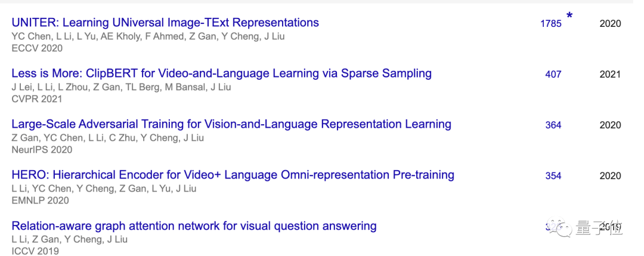Click the CVPR 2021 venue text
This screenshot has width=644, height=256.
[x=37, y=99]
